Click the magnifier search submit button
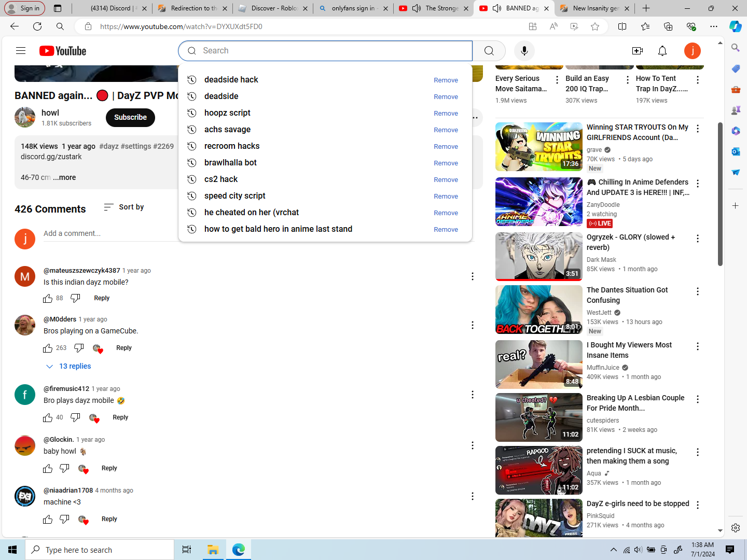This screenshot has width=747, height=560. coord(489,51)
